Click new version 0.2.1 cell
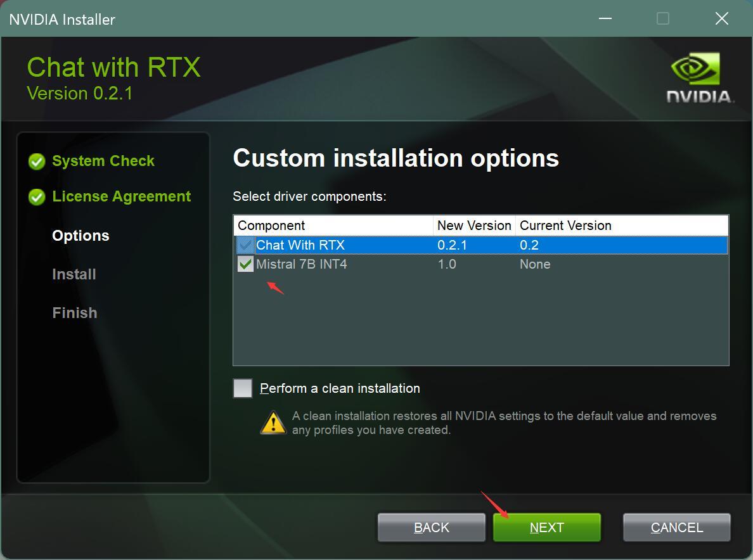The width and height of the screenshot is (753, 560). click(452, 245)
